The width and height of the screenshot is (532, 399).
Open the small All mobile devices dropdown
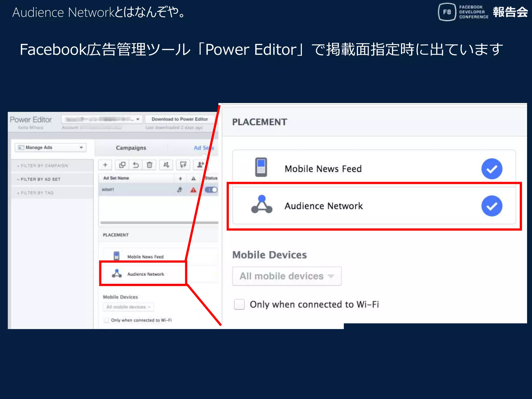point(128,307)
